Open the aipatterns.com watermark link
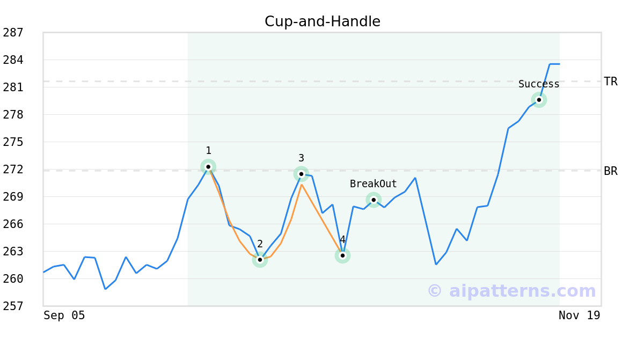The image size is (644, 338). [511, 291]
